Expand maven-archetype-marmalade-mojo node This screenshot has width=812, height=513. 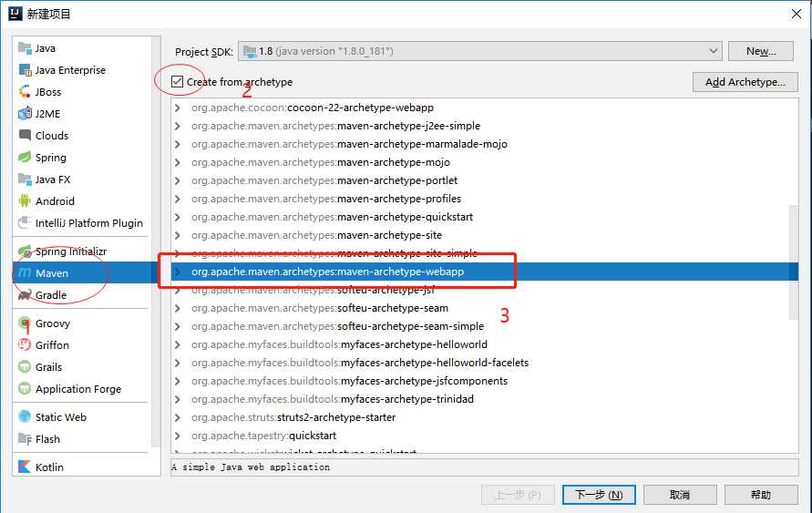pyautogui.click(x=178, y=144)
